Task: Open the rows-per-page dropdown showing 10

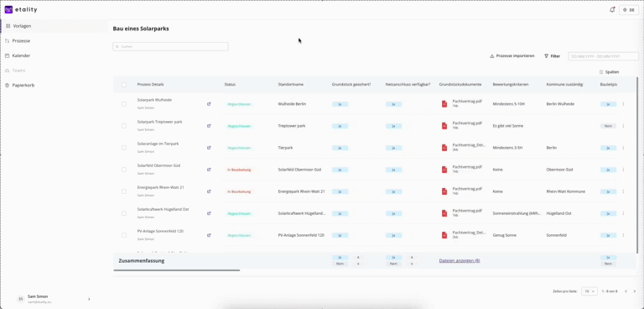Action: point(589,291)
